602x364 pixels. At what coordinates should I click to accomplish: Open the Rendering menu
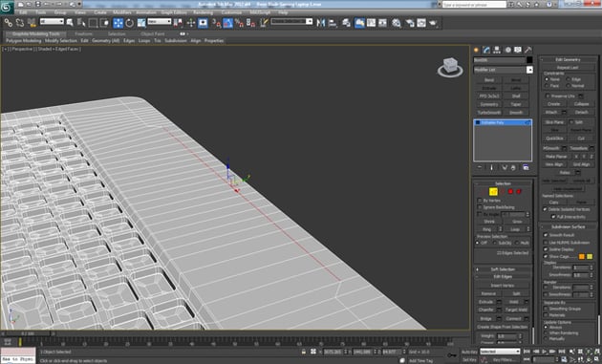tap(203, 12)
